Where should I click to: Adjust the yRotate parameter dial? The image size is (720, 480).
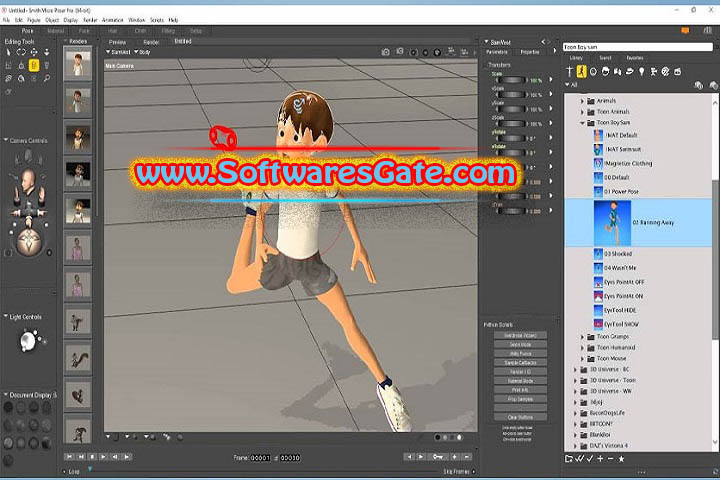point(510,138)
